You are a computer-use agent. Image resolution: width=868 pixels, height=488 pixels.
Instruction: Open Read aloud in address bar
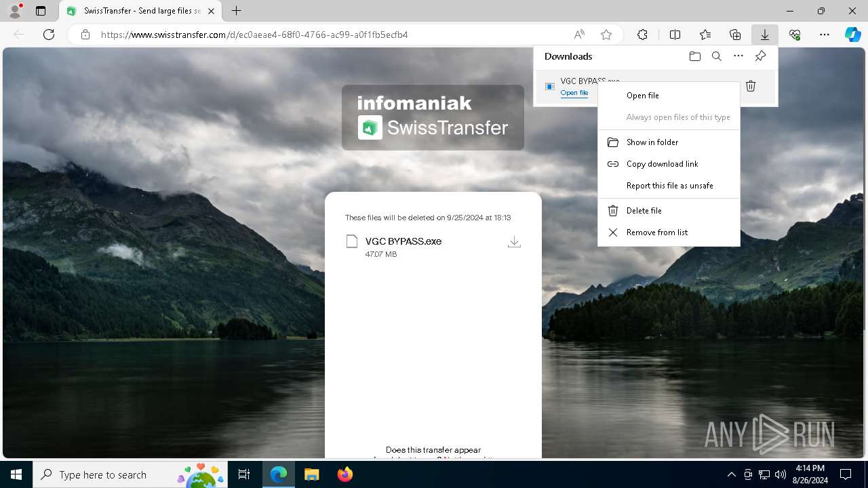click(x=579, y=35)
